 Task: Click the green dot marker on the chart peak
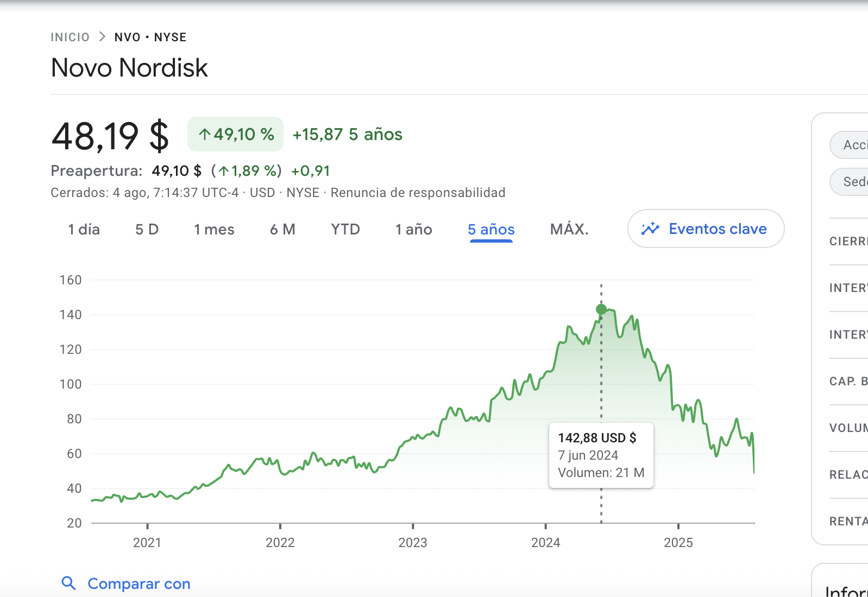click(601, 309)
